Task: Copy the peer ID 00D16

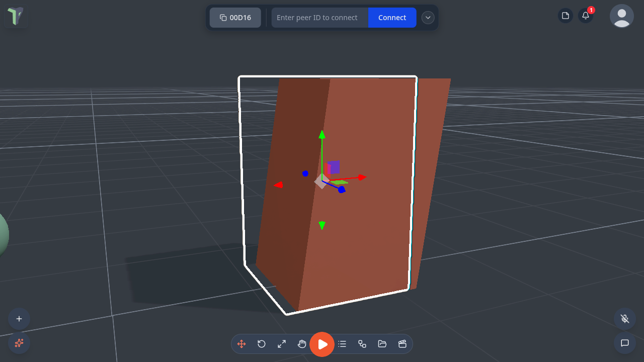Action: coord(235,18)
